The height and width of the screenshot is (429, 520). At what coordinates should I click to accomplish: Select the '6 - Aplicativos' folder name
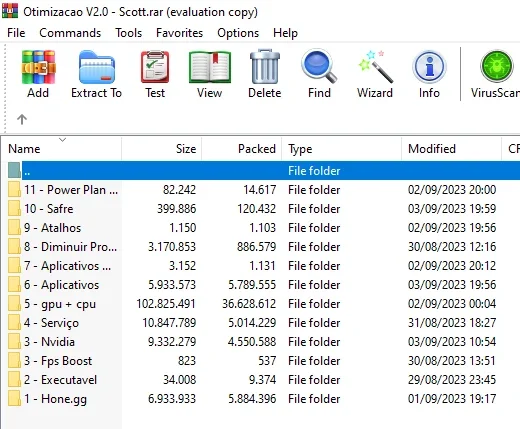coord(61,285)
